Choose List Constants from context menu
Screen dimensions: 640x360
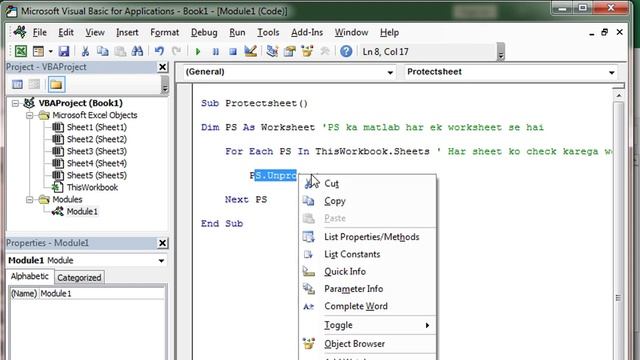367,255
